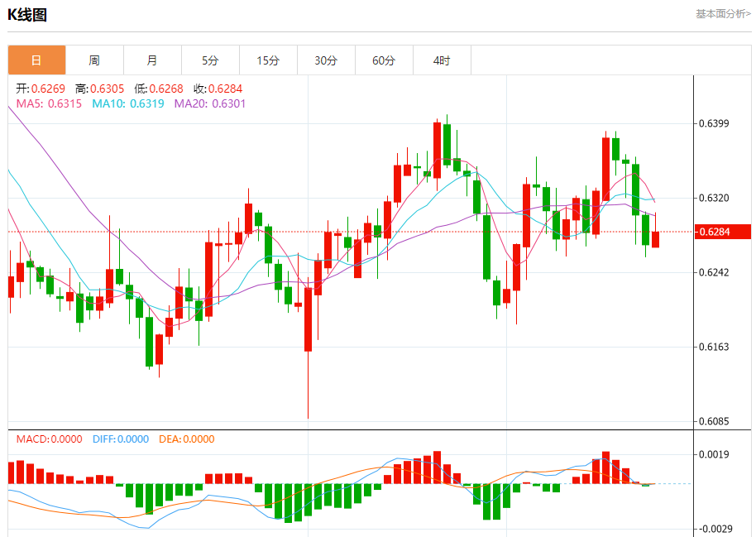This screenshot has width=756, height=537.
Task: Click the MA5: 0.6315 label
Action: click(49, 103)
